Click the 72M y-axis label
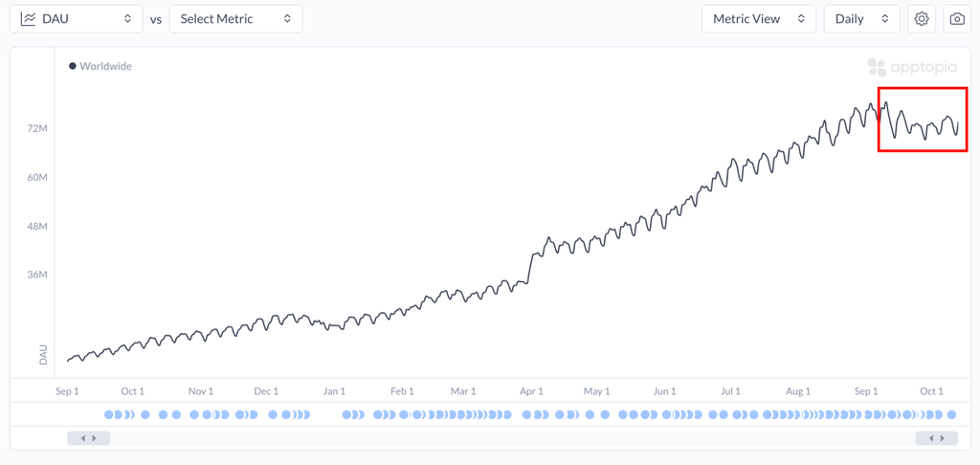This screenshot has height=465, width=980. 38,128
